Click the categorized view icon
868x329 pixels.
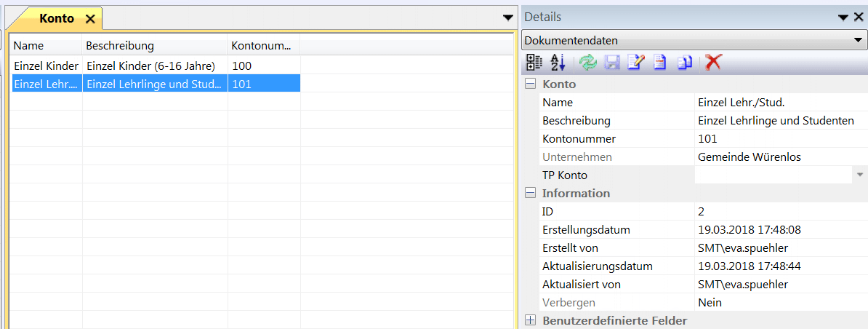(534, 63)
